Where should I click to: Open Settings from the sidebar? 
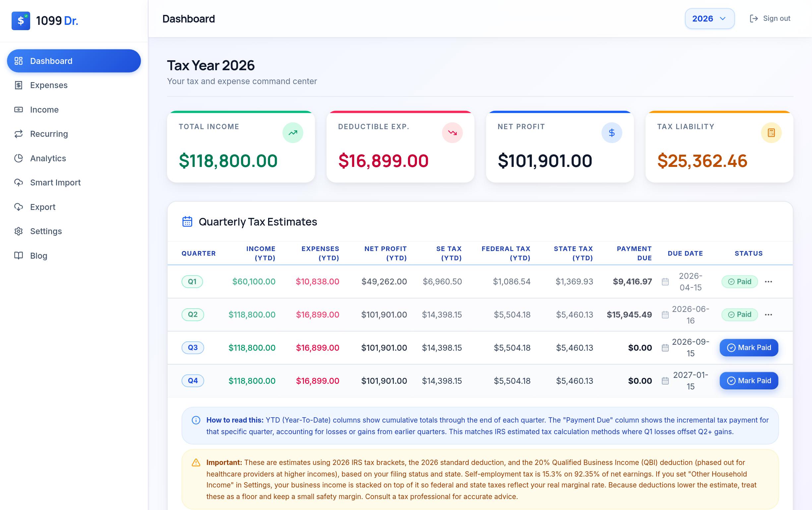click(x=74, y=231)
